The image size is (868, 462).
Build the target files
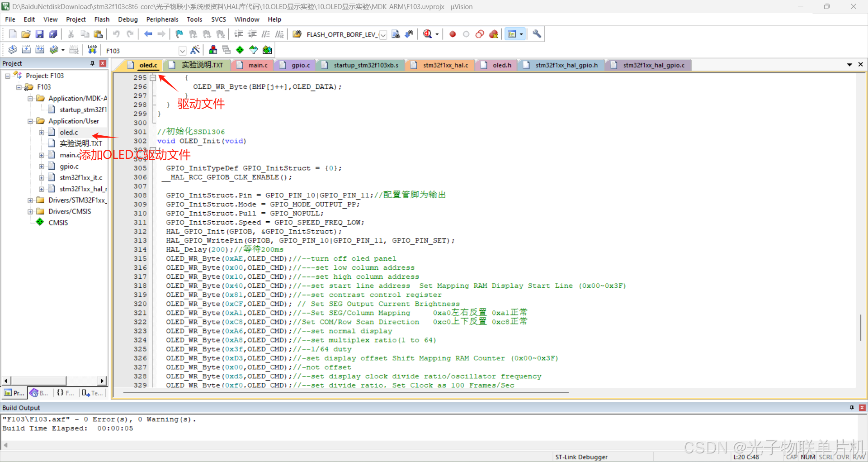coord(26,50)
